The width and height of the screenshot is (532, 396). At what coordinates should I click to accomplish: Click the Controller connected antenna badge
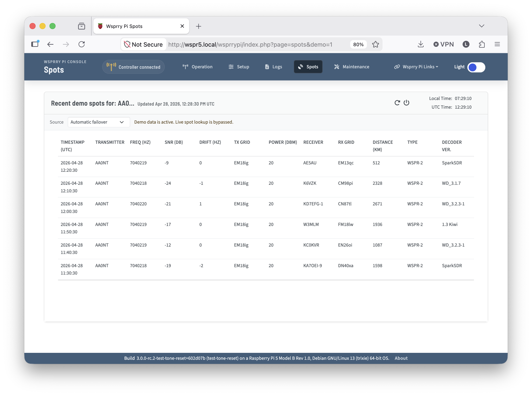click(133, 67)
